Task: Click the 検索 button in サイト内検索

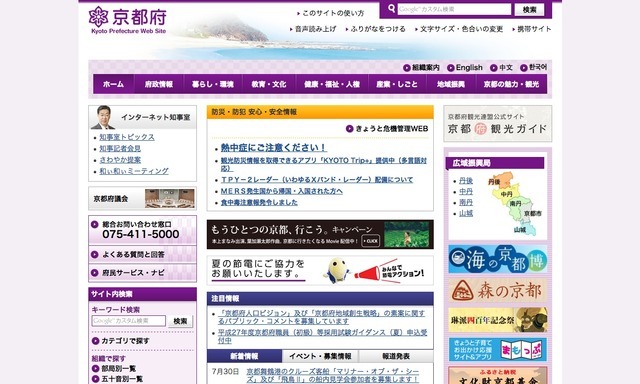Action: click(180, 321)
